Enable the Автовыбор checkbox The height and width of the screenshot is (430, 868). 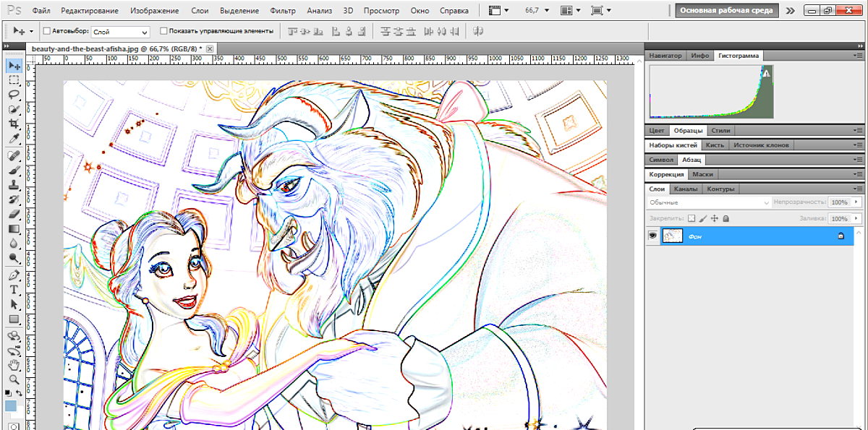click(47, 31)
